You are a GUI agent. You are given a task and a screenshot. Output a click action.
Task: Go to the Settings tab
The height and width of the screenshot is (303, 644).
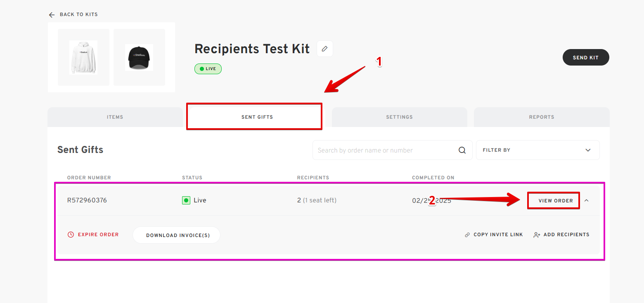point(399,117)
